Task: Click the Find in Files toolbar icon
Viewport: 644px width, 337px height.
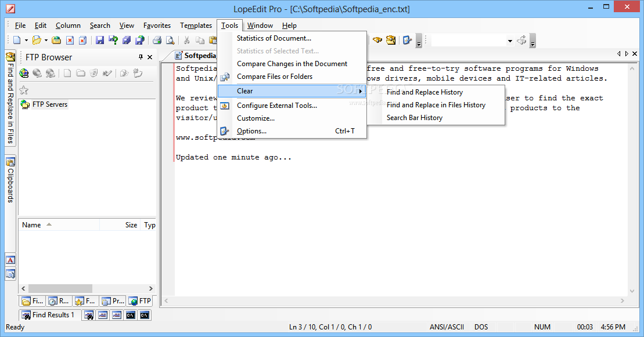Action: [x=391, y=40]
